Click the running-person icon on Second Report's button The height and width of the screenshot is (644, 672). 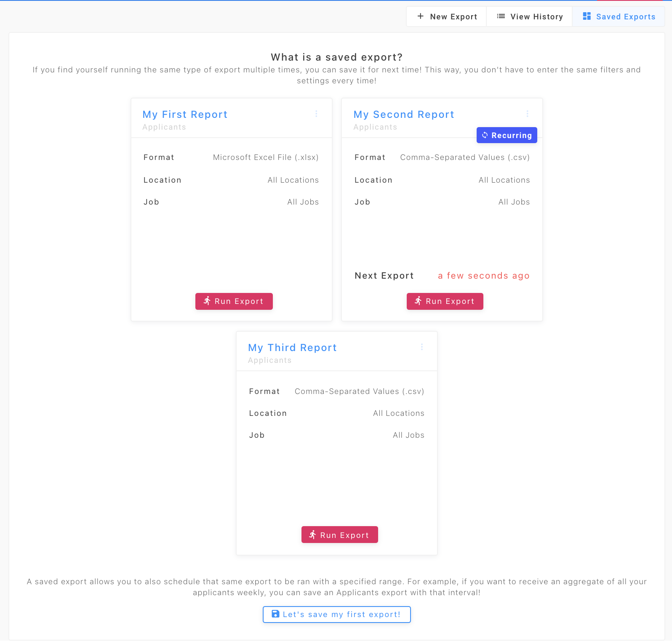(418, 301)
